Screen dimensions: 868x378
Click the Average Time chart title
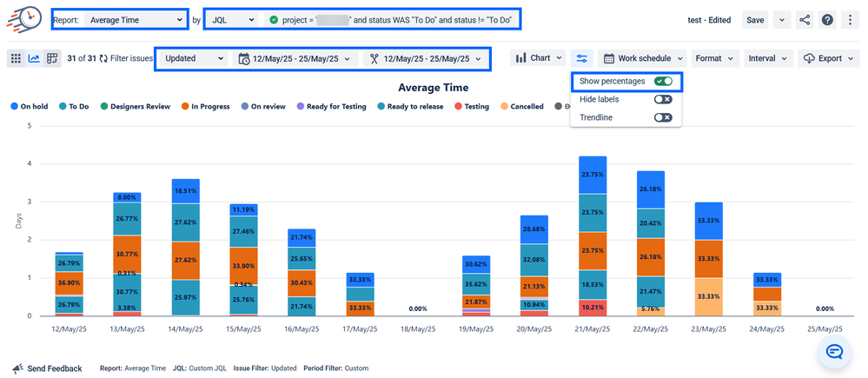coord(434,88)
